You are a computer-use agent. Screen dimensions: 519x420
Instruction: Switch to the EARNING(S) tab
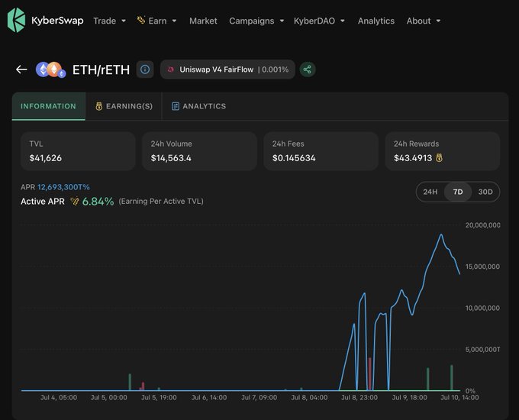click(x=124, y=106)
